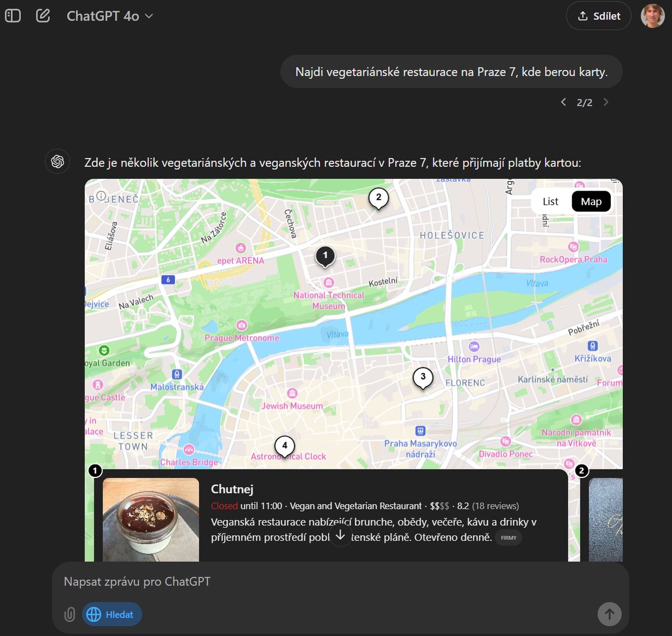Click the Royal Garden park icon
672x636 pixels.
coord(104,350)
